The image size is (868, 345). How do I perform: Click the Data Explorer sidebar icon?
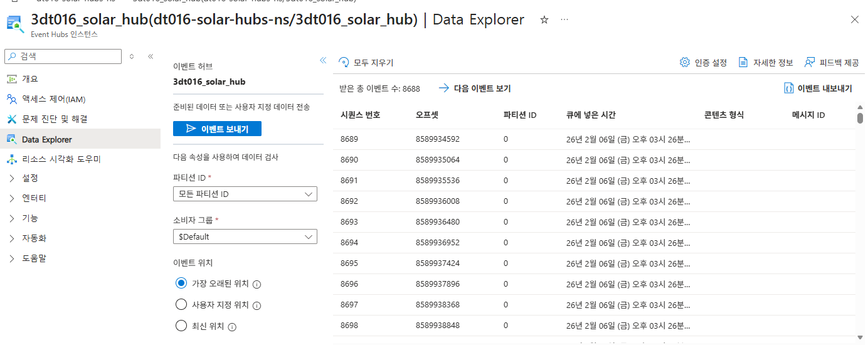(x=12, y=139)
